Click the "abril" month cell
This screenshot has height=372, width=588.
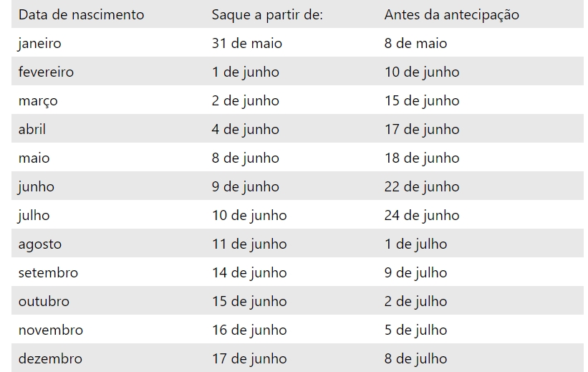point(32,129)
